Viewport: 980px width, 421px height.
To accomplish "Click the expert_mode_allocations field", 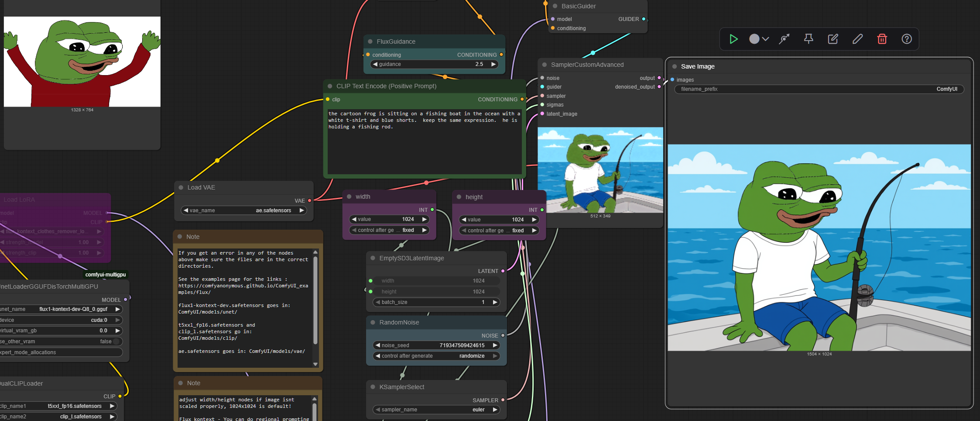I will [61, 352].
